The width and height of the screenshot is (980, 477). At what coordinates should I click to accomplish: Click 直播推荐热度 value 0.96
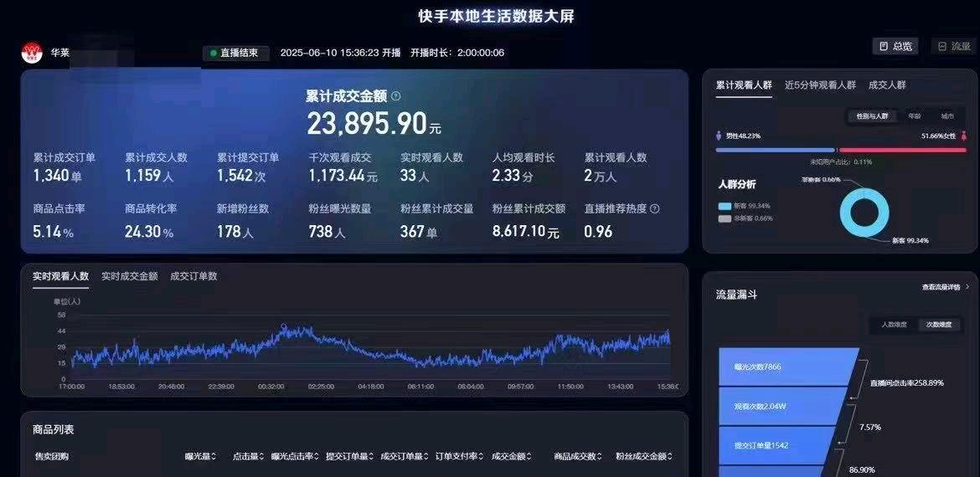pyautogui.click(x=598, y=233)
